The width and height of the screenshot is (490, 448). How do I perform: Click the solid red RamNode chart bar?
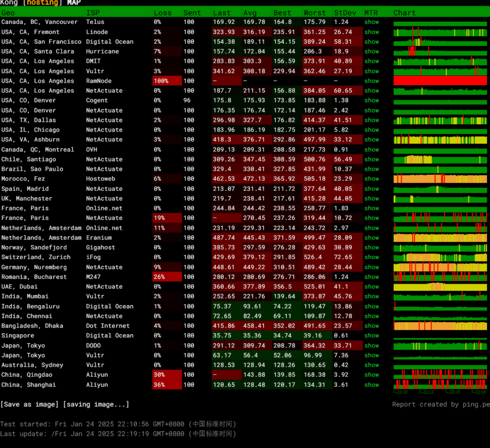pos(440,80)
